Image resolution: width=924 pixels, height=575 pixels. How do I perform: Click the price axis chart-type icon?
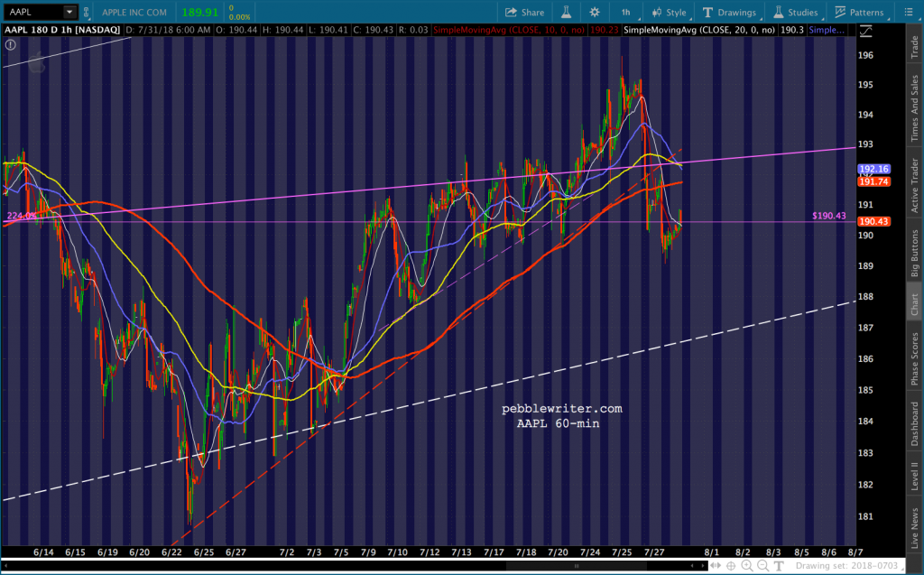(865, 32)
